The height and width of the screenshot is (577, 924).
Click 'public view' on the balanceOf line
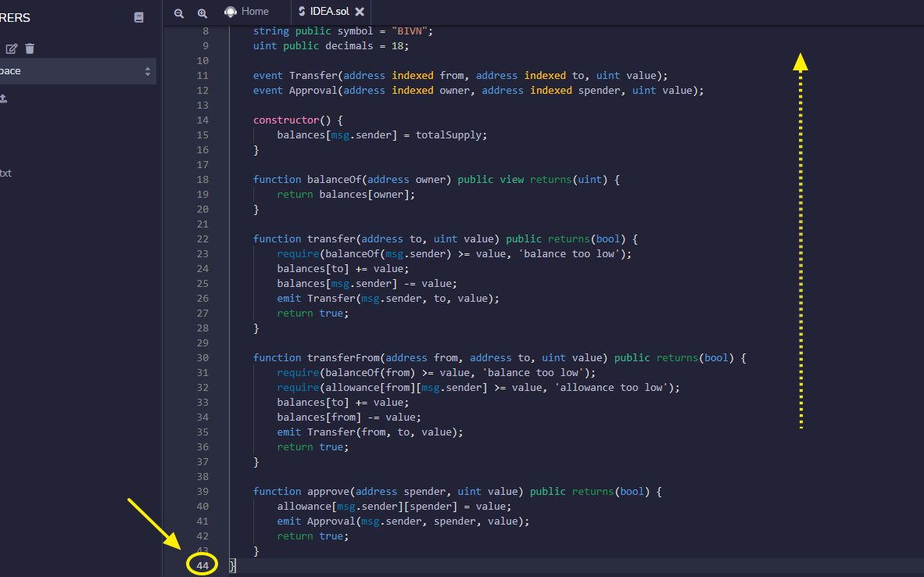[490, 179]
